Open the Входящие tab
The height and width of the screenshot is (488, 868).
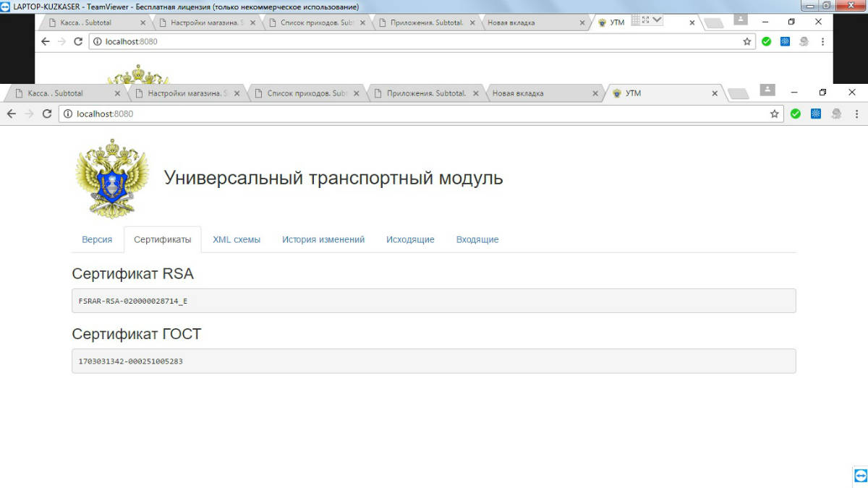[x=477, y=239]
